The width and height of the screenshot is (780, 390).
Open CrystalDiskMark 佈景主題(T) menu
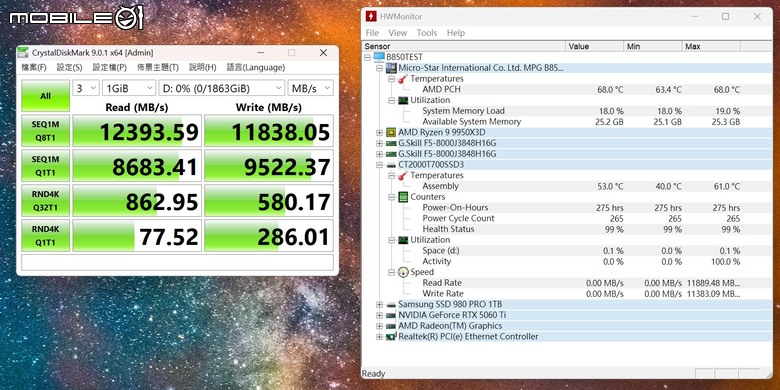pos(158,67)
